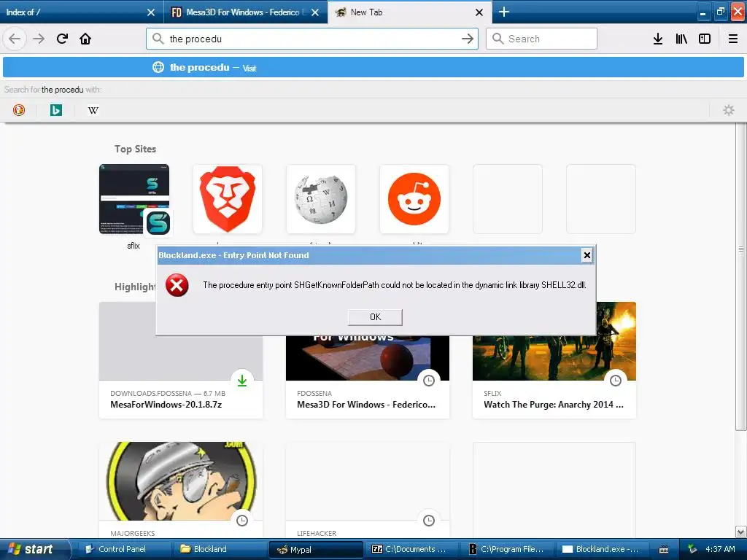This screenshot has width=747, height=560.
Task: Open the Windows start button
Action: (34, 549)
